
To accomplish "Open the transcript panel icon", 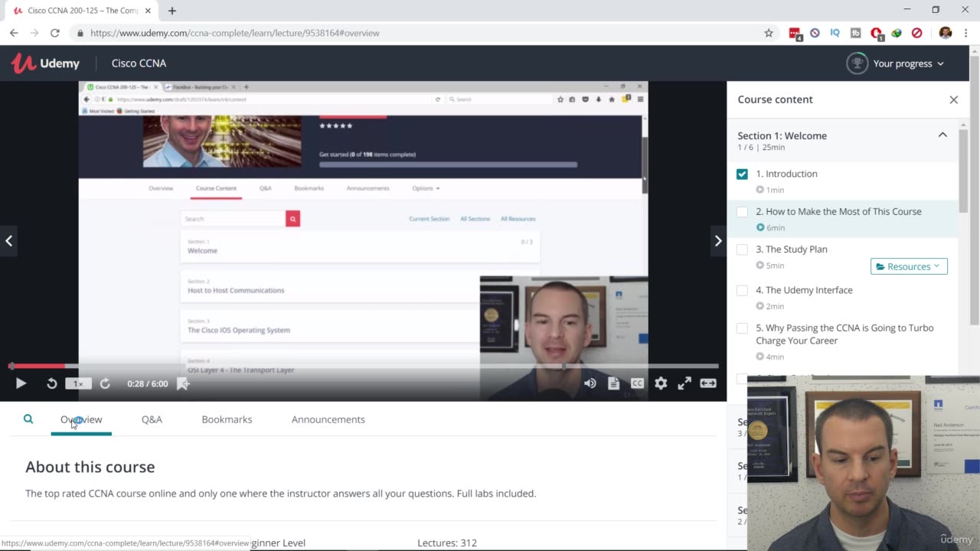I will (613, 383).
